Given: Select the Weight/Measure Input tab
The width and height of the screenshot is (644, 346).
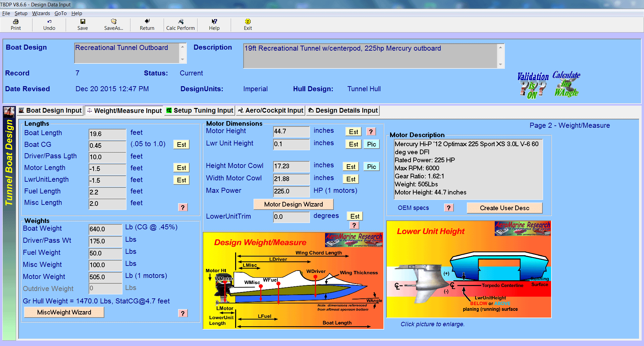Looking at the screenshot, I should [124, 111].
